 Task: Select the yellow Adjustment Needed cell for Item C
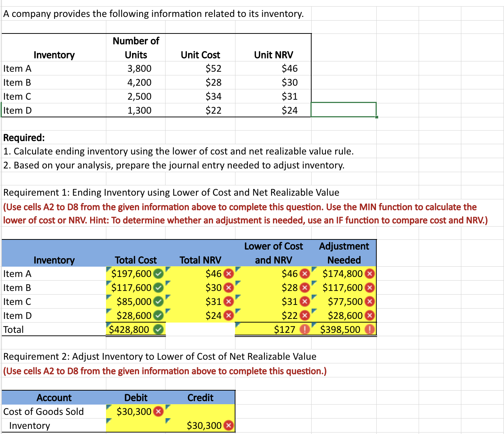pyautogui.click(x=344, y=302)
